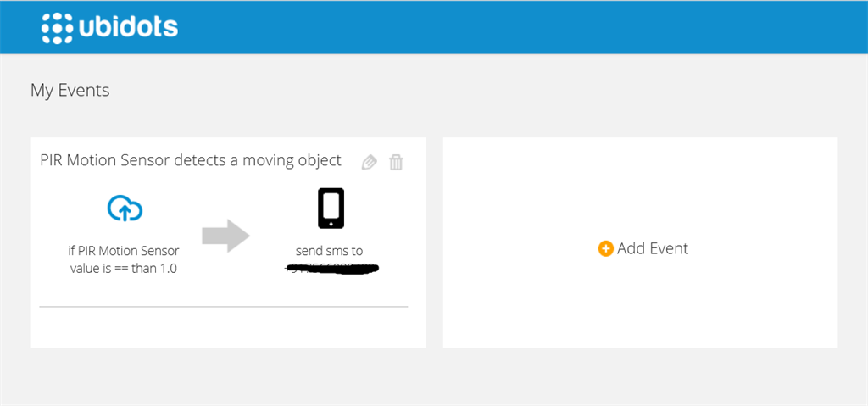
Task: Click the My Events heading
Action: [x=70, y=90]
